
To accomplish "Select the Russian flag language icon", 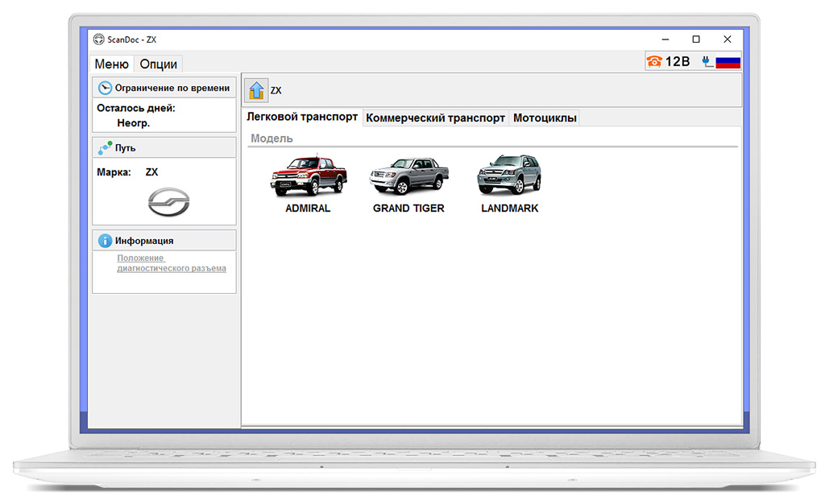I will (x=728, y=62).
